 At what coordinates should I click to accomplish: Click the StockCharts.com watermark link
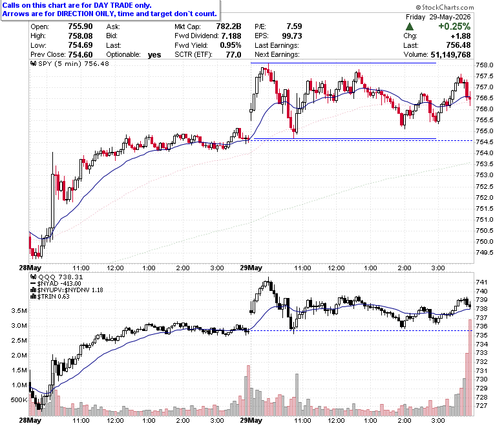445,7
